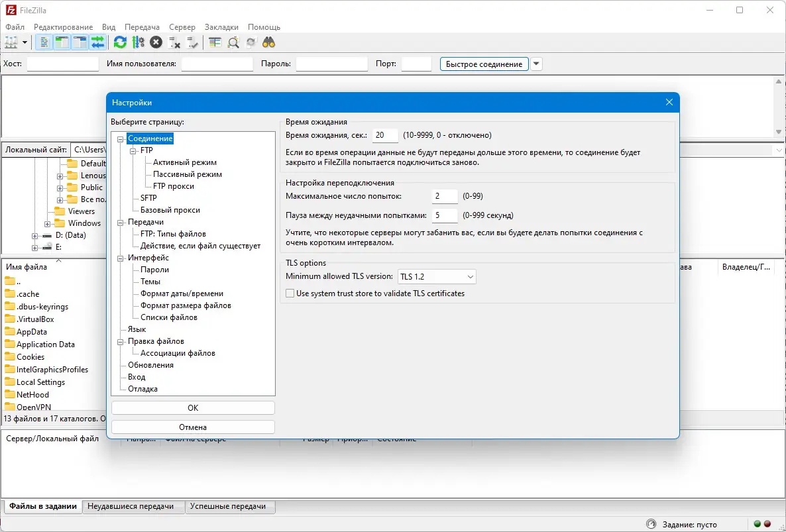Viewport: 786px width, 532px height.
Task: Click the pause between failed attempts field
Action: tap(445, 216)
